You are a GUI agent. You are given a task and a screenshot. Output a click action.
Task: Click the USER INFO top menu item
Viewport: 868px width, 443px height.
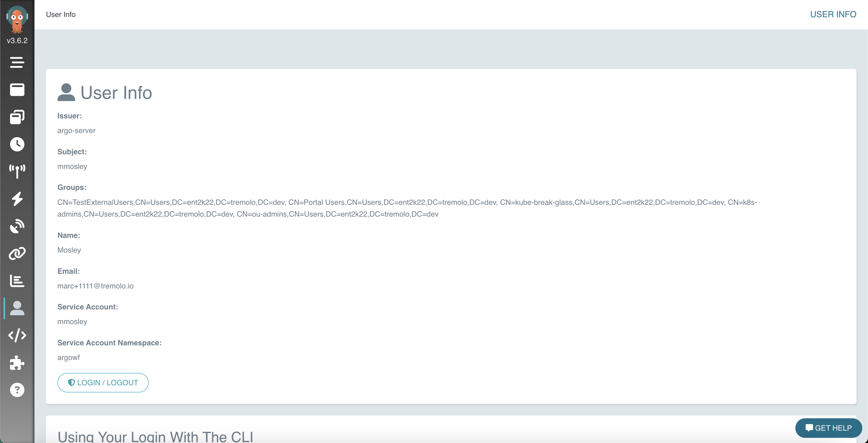(x=834, y=15)
